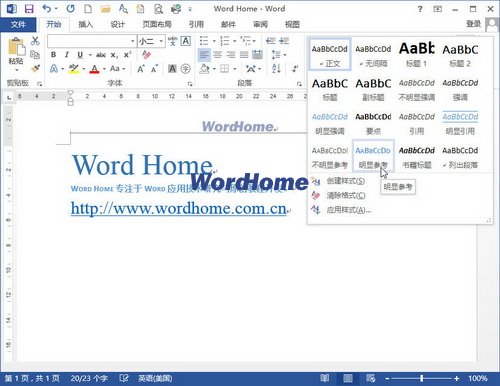This screenshot has width=500, height=386.
Task: Open the numbering list dropdown arrow
Action: (234, 41)
